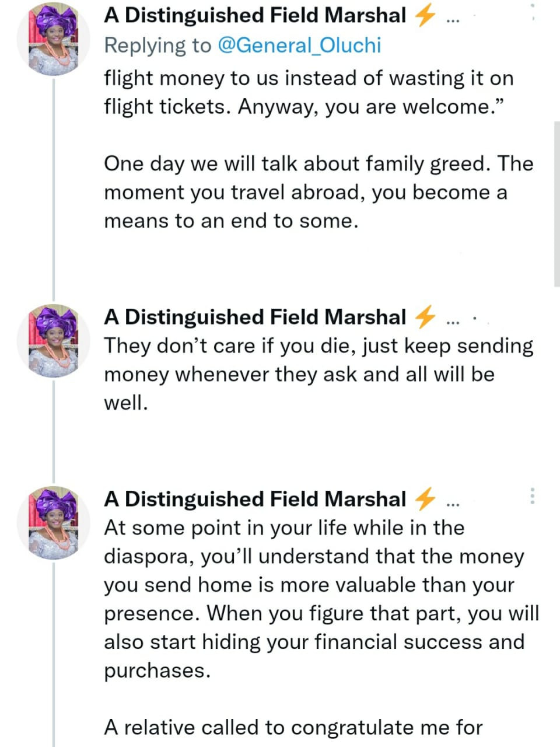This screenshot has width=560, height=747.
Task: Click the lightning bolt on the 'At some point' tweet
Action: pyautogui.click(x=424, y=499)
